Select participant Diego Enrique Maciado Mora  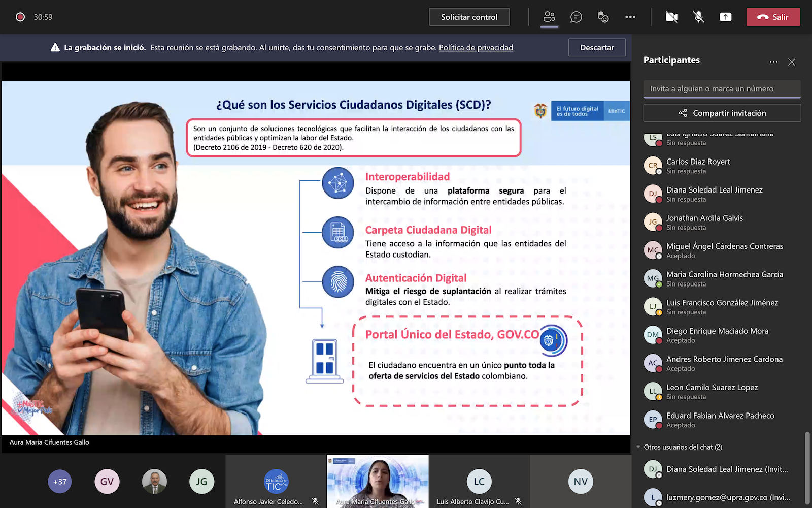[x=722, y=335]
